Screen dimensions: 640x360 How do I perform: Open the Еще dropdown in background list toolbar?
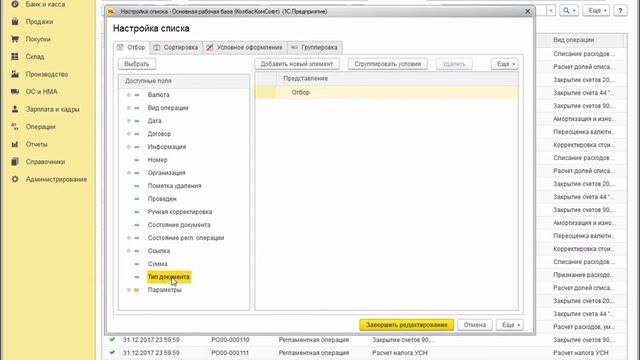(x=596, y=11)
